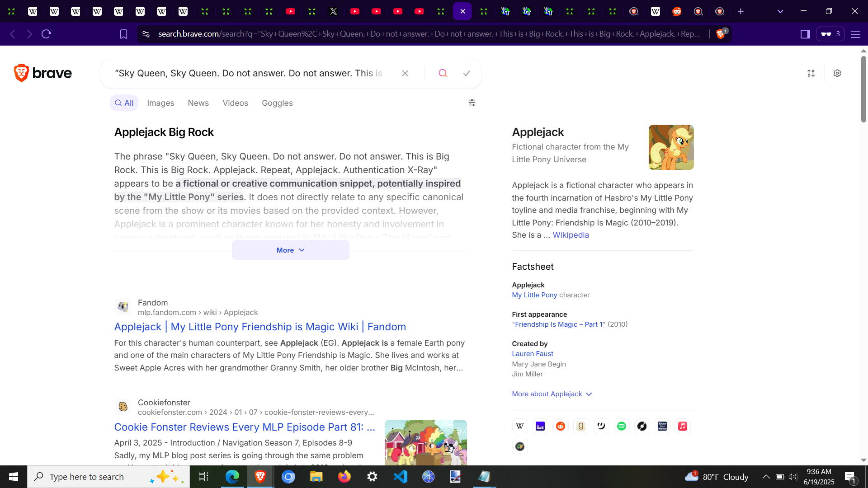Open new tab with plus button
The image size is (868, 488).
741,11
